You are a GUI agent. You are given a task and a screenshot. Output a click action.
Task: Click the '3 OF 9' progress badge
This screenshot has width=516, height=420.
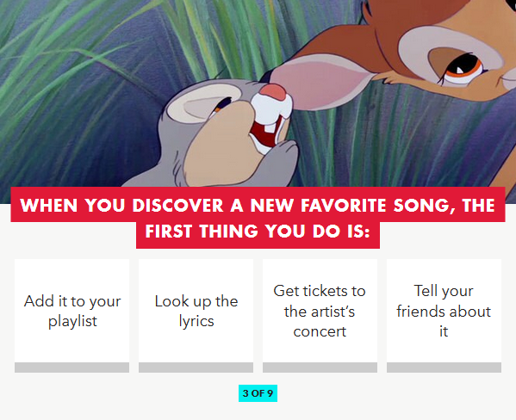pos(258,393)
